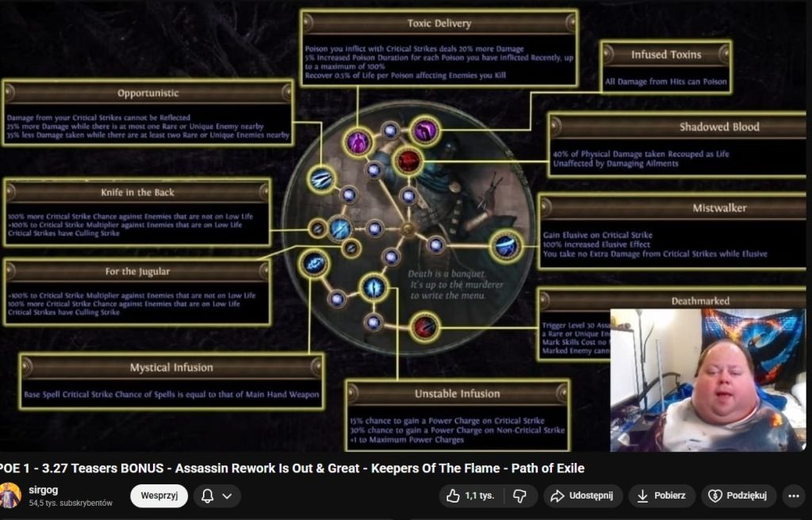The width and height of the screenshot is (812, 520).
Task: Click the Knife in the Back tooltip title
Action: click(x=137, y=192)
